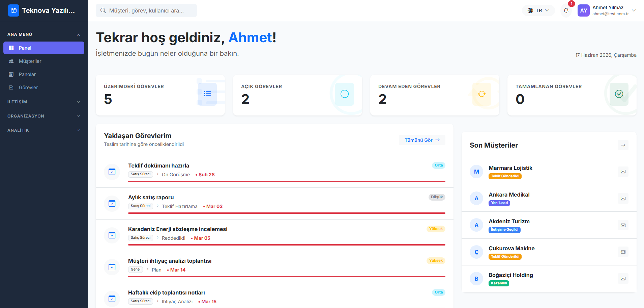Click progress bar under Aylık satış raporu
This screenshot has height=308, width=644.
(x=287, y=213)
